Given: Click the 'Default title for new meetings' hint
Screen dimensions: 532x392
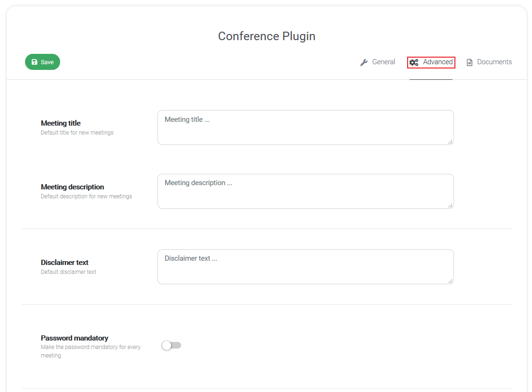Looking at the screenshot, I should point(77,132).
